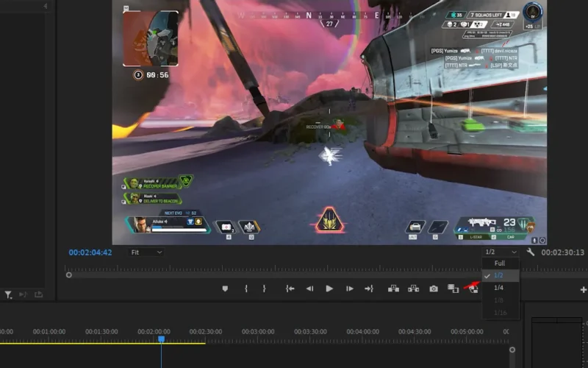Click the blue playhead timecode 00:02:04:42
This screenshot has width=588, height=368.
(x=90, y=252)
